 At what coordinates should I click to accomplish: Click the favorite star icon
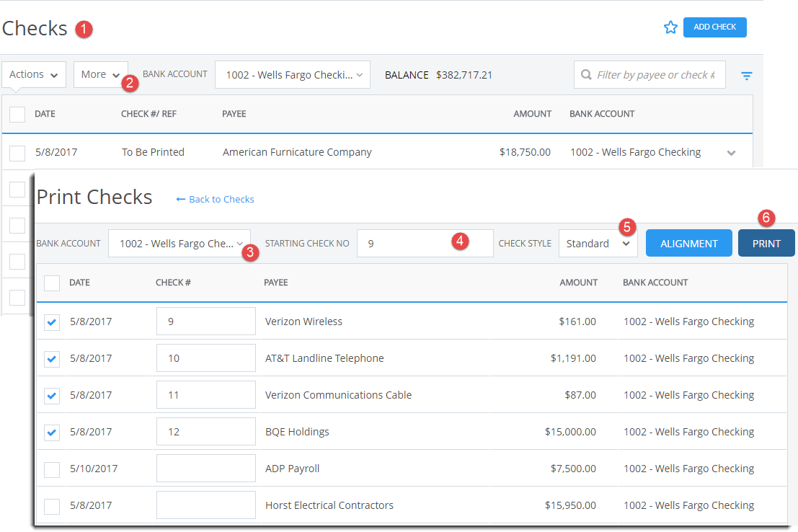(671, 27)
